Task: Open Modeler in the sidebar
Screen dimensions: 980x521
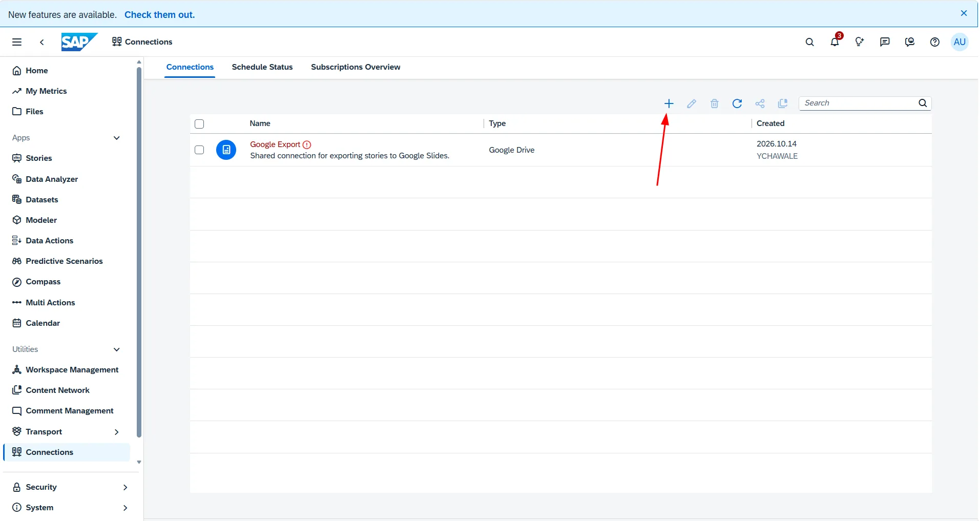Action: [41, 220]
